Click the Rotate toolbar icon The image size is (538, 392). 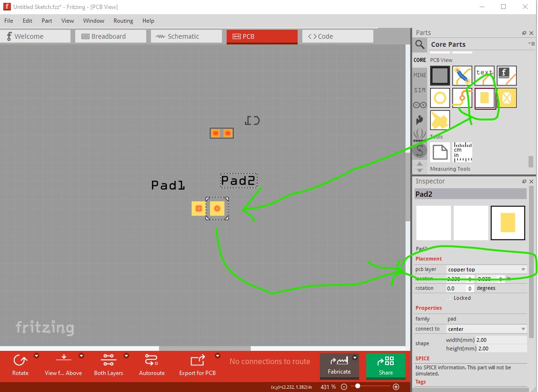pyautogui.click(x=20, y=365)
